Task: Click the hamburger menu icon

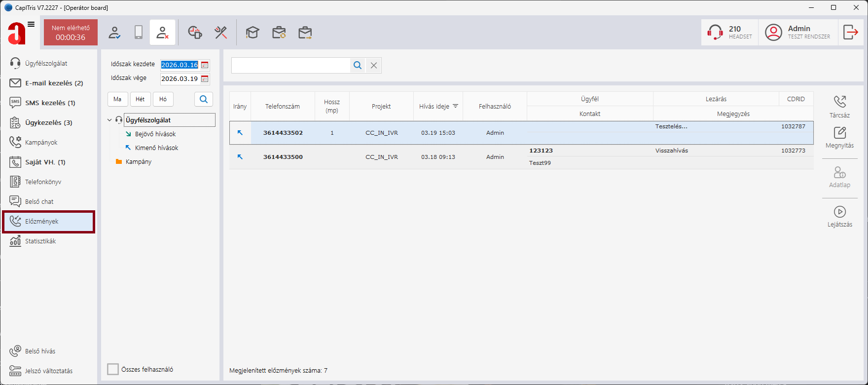Action: [31, 24]
